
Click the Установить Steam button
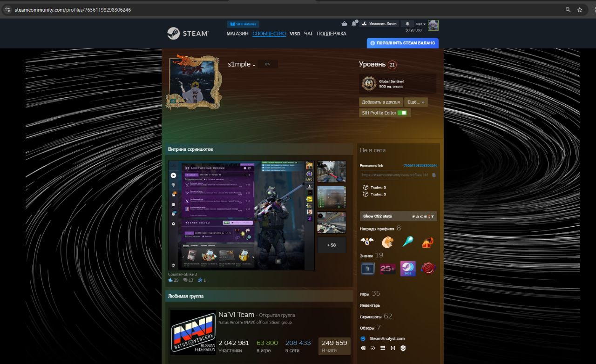coord(379,24)
